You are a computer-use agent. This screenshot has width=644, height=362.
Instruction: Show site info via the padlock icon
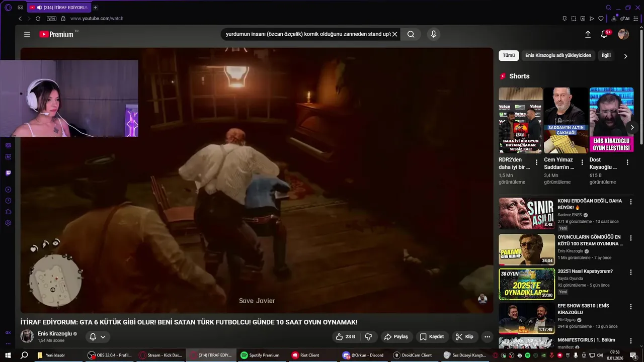point(63,19)
